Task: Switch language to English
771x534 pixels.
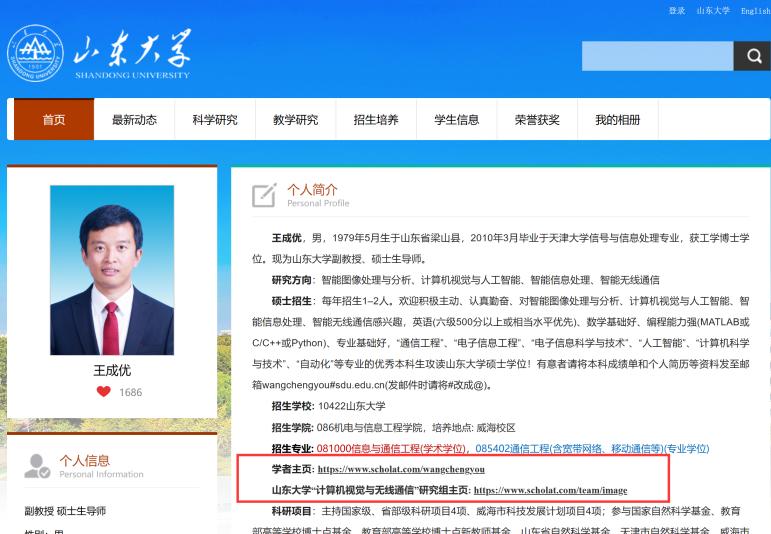Action: 755,11
